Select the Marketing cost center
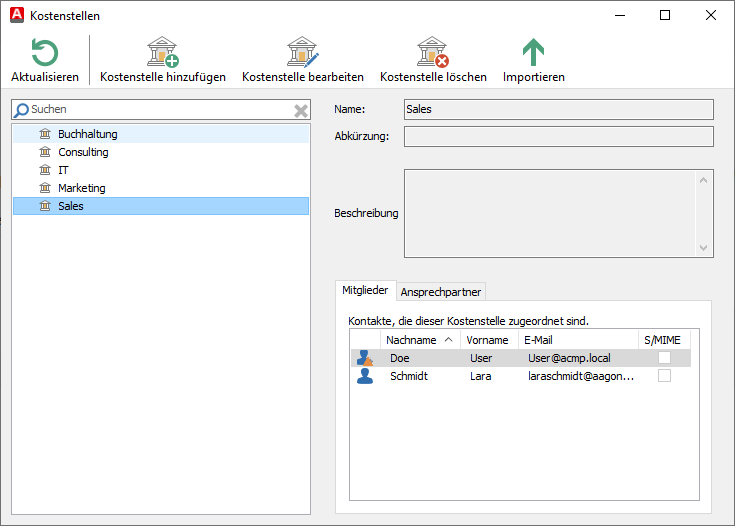 [x=81, y=188]
